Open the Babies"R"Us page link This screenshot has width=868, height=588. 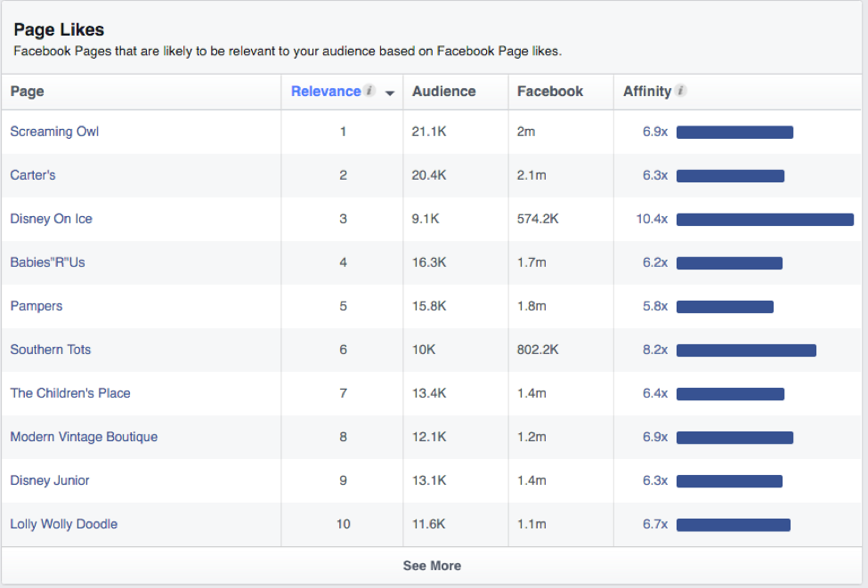coord(47,262)
